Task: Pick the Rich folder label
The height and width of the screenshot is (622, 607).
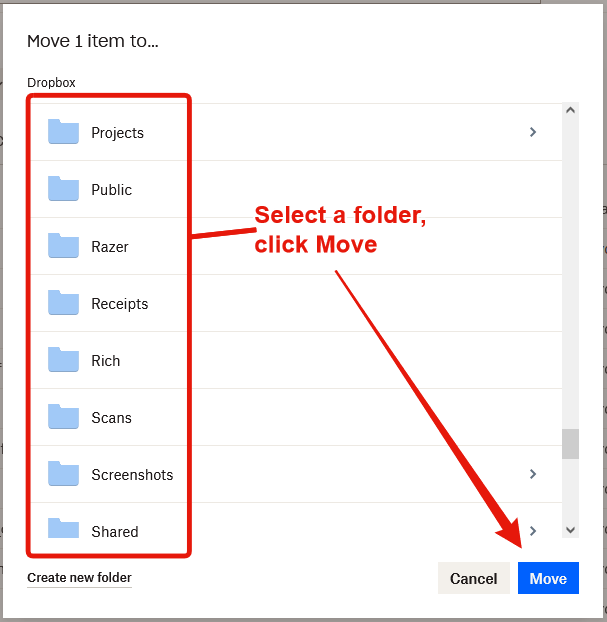Action: point(105,361)
